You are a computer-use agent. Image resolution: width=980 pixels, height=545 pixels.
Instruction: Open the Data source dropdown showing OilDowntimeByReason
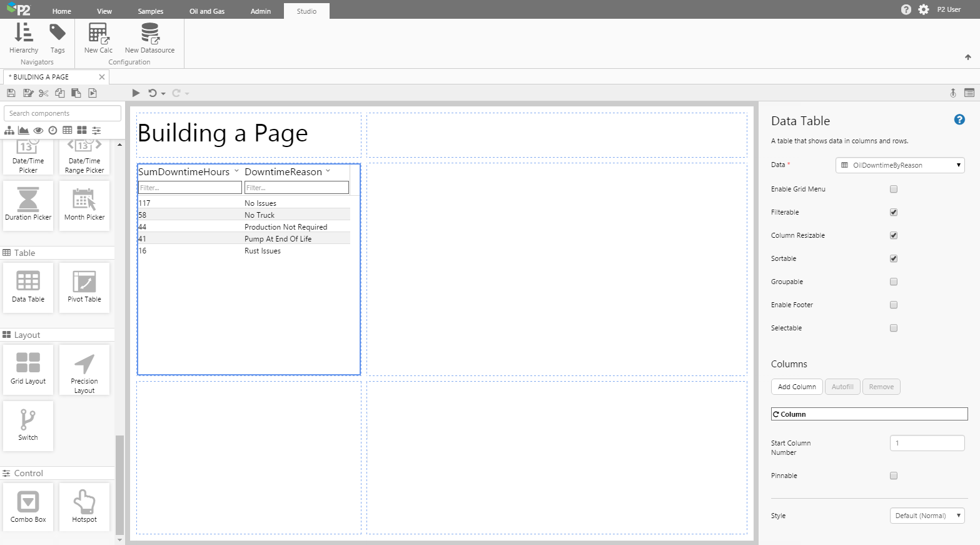(x=899, y=165)
